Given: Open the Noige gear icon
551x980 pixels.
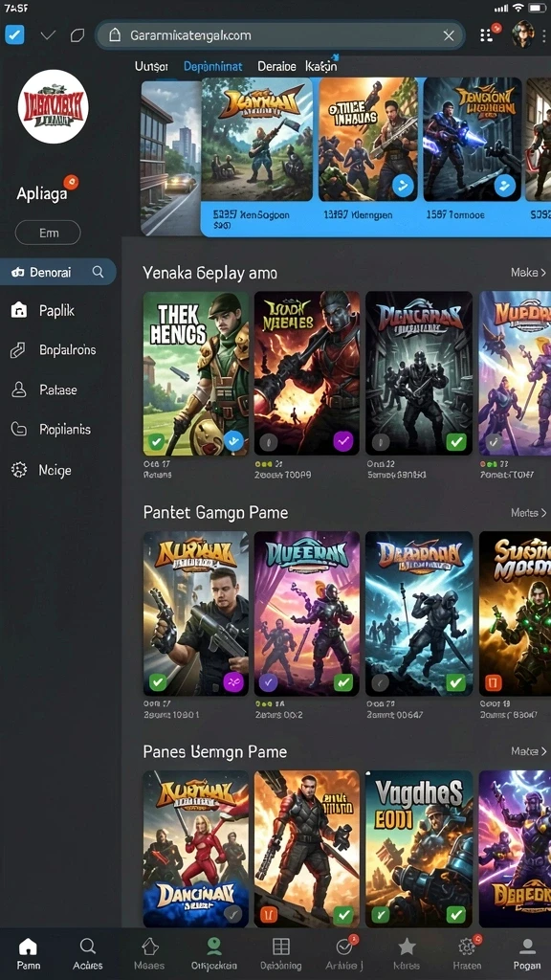Looking at the screenshot, I should [19, 470].
